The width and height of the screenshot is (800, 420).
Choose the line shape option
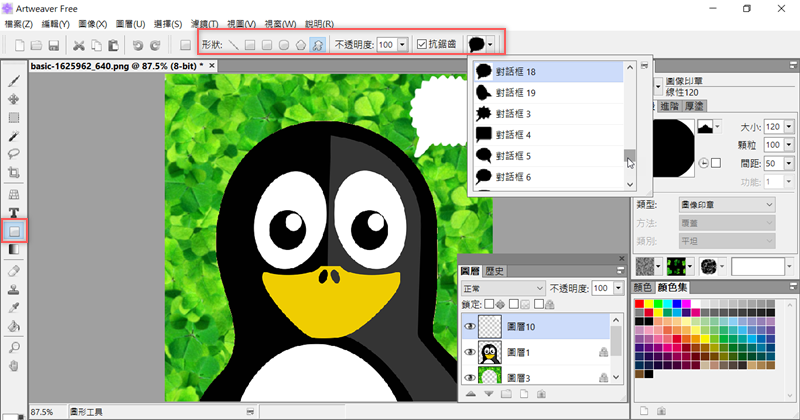(x=234, y=44)
